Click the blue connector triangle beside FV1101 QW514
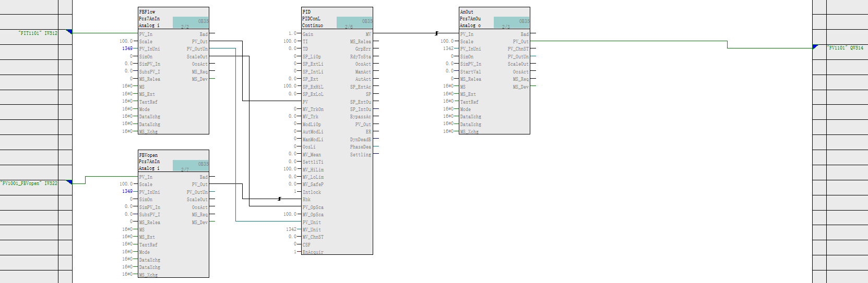 tap(815, 47)
